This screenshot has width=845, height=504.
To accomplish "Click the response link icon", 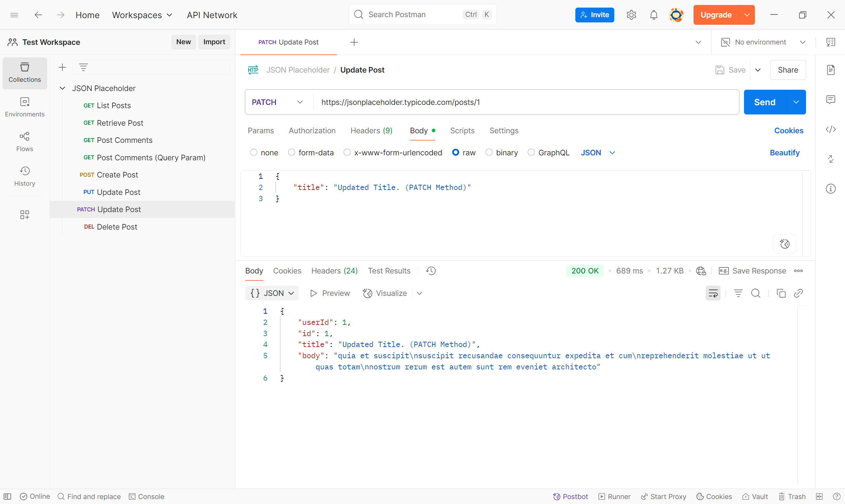I will (798, 293).
